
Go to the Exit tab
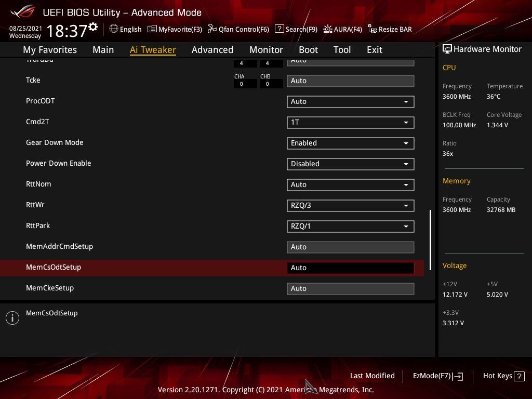point(375,50)
